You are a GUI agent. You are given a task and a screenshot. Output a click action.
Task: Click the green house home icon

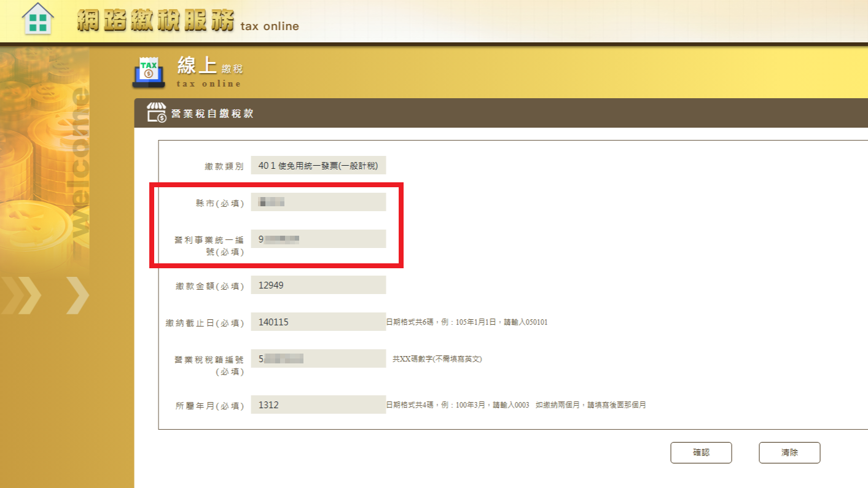(x=37, y=19)
